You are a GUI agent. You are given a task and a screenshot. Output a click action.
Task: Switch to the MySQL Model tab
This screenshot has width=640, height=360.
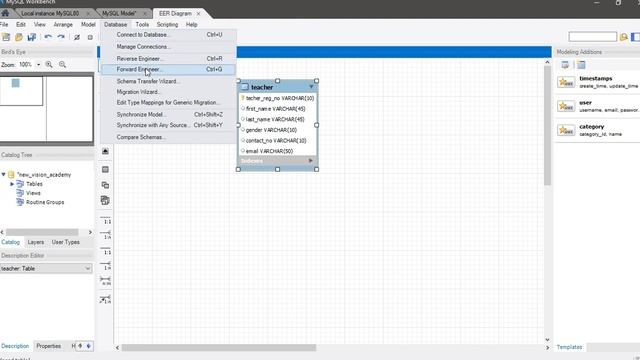pyautogui.click(x=119, y=13)
